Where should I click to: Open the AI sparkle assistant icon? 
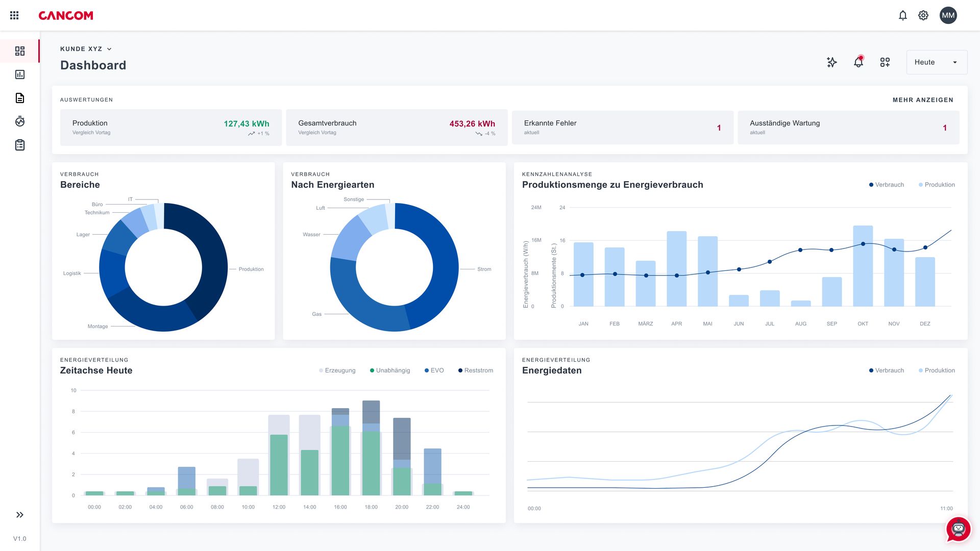tap(832, 62)
